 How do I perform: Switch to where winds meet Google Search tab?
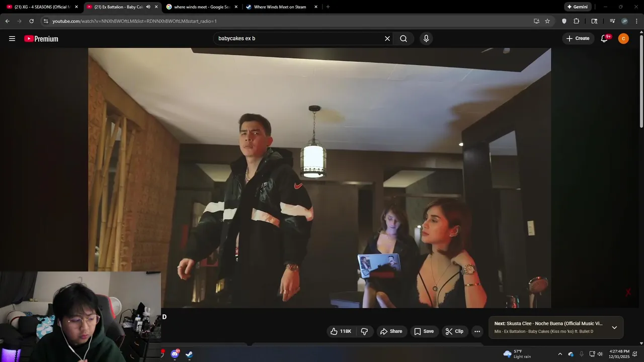coord(201,7)
